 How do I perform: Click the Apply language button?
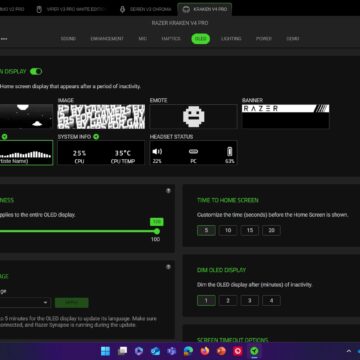coord(72,303)
